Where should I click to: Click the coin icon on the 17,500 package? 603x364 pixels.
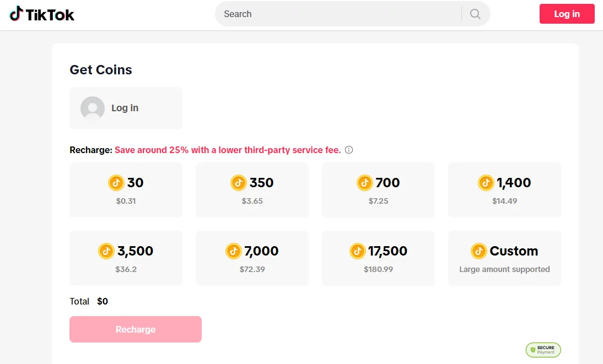(358, 251)
